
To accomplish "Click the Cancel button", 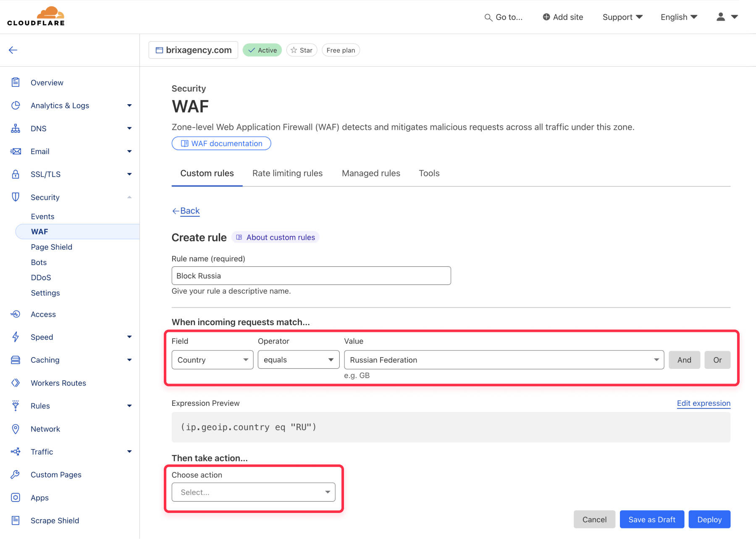I will click(594, 520).
